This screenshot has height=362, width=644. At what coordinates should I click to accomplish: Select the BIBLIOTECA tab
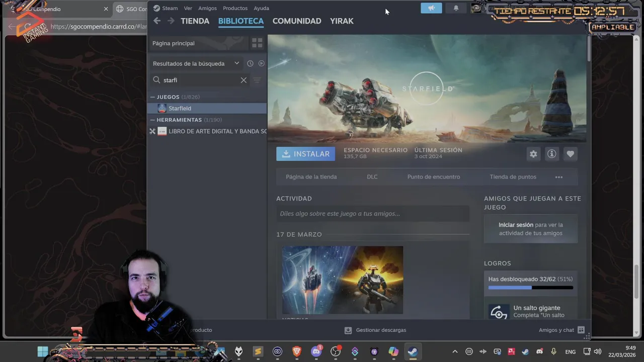(241, 21)
